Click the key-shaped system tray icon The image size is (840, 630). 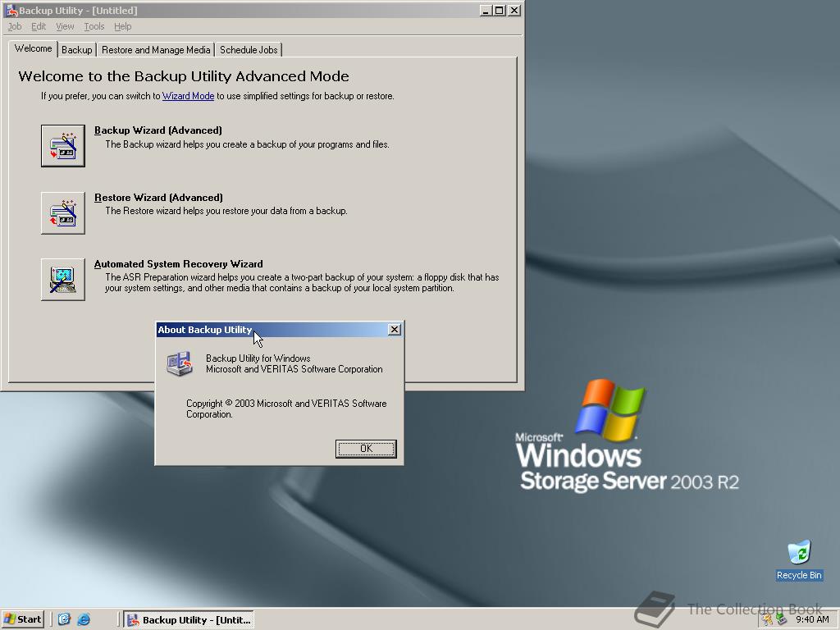pos(768,619)
